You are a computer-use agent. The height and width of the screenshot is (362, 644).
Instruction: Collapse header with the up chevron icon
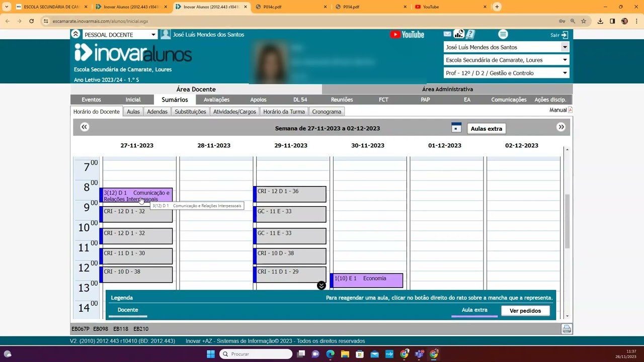click(75, 34)
